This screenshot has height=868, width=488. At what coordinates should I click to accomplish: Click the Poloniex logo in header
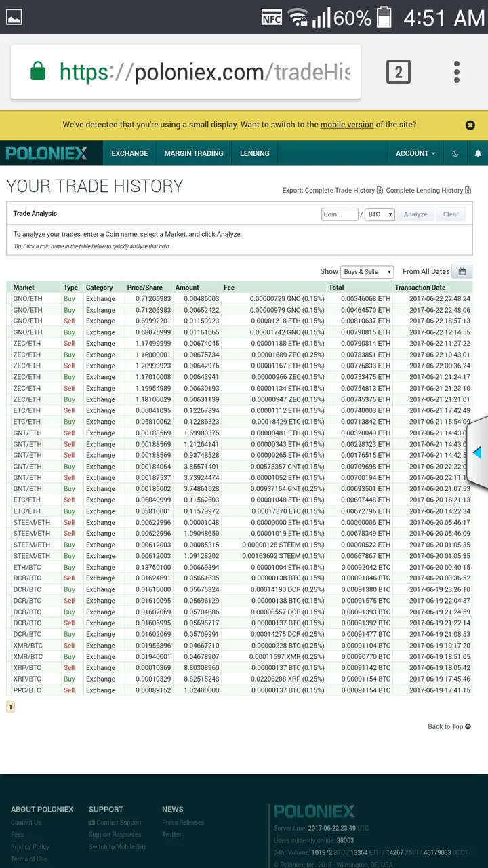tap(47, 153)
